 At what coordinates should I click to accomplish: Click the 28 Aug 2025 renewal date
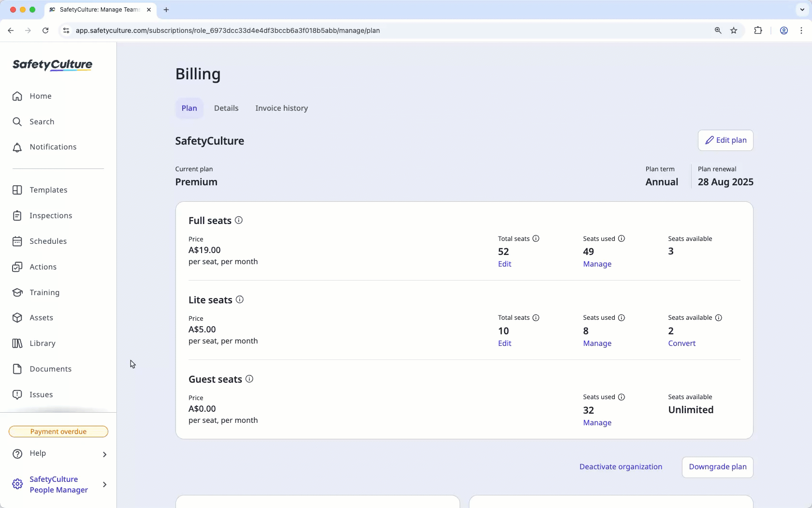(x=725, y=182)
